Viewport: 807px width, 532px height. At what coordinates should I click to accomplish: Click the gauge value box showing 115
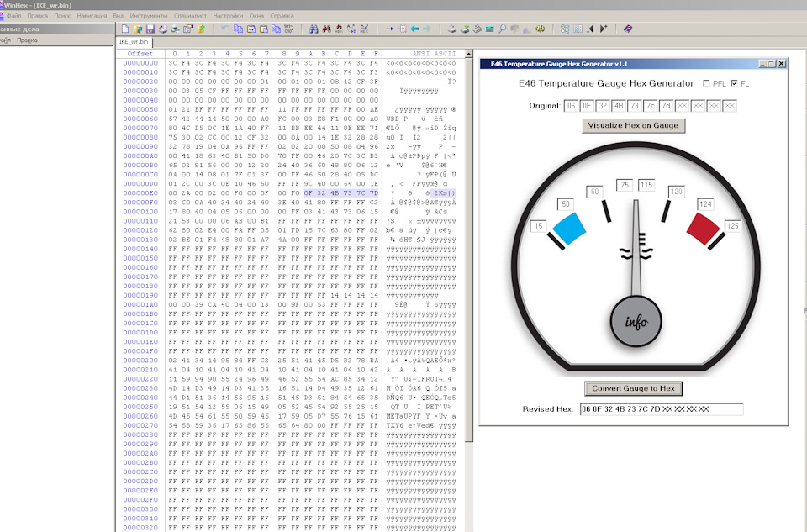(x=646, y=185)
